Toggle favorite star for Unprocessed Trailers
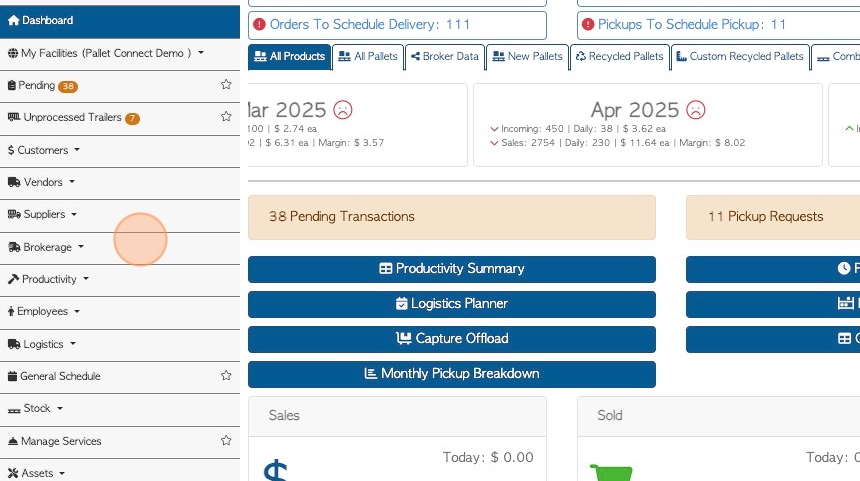This screenshot has height=481, width=860. click(226, 118)
